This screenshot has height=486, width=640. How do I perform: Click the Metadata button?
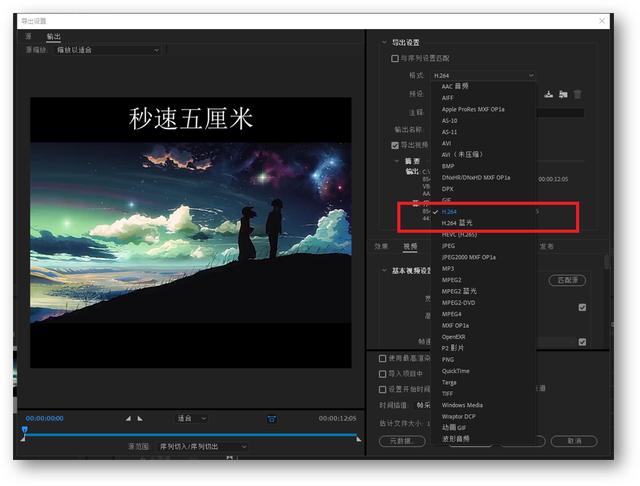click(x=402, y=441)
